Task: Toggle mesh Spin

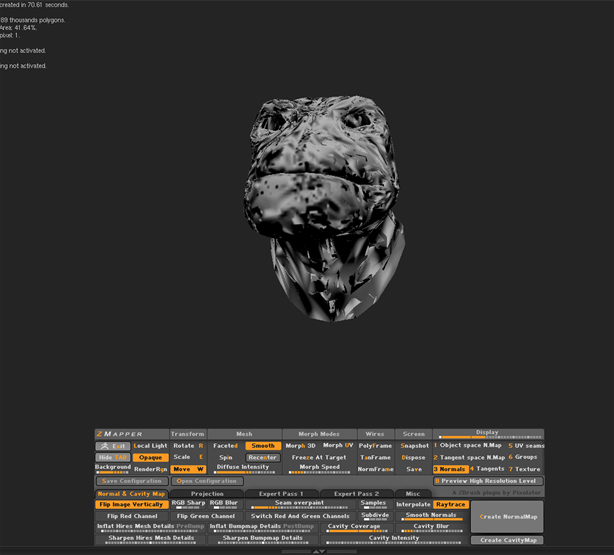Action: [x=226, y=457]
